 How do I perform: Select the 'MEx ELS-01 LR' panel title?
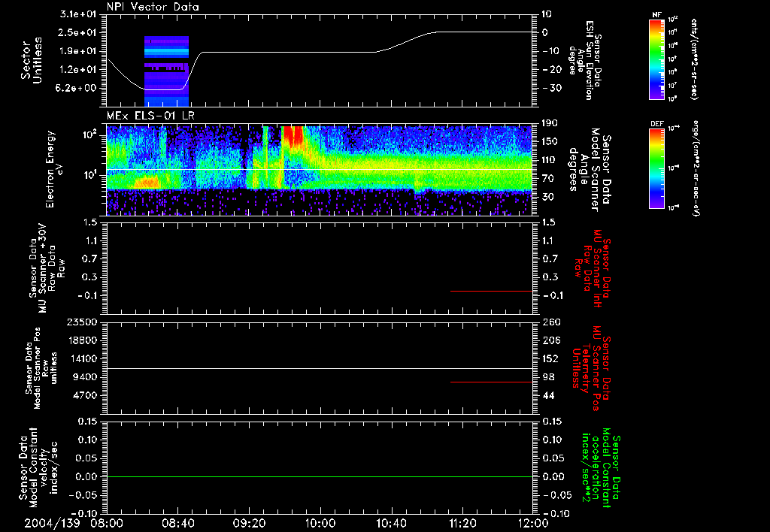(150, 116)
